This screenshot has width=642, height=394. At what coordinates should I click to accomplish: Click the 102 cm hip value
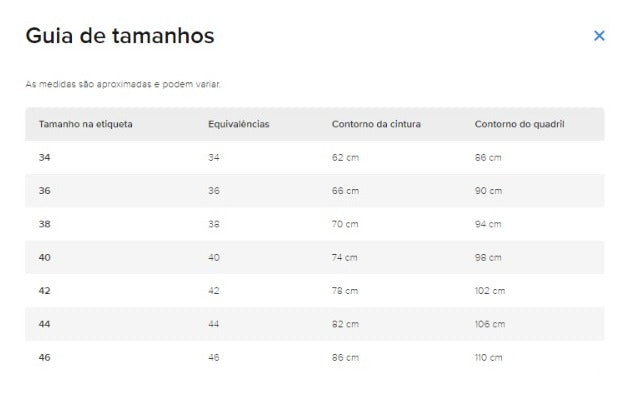[490, 291]
